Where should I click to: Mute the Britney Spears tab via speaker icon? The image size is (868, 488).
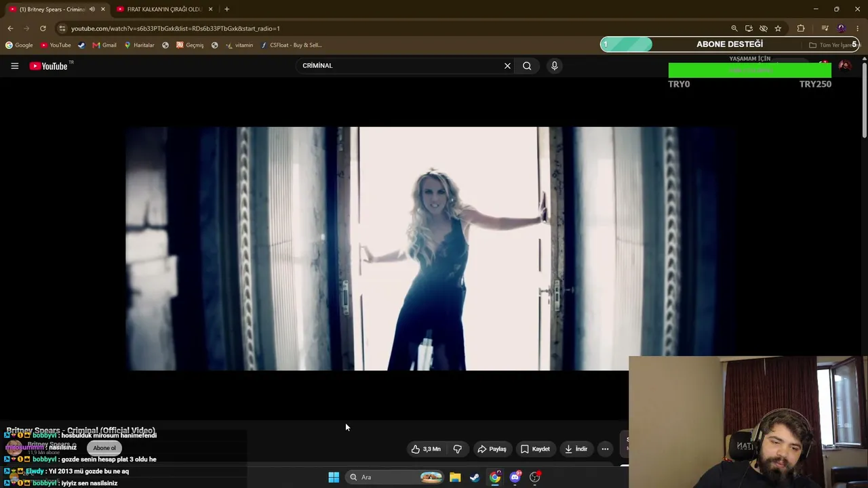coord(92,9)
